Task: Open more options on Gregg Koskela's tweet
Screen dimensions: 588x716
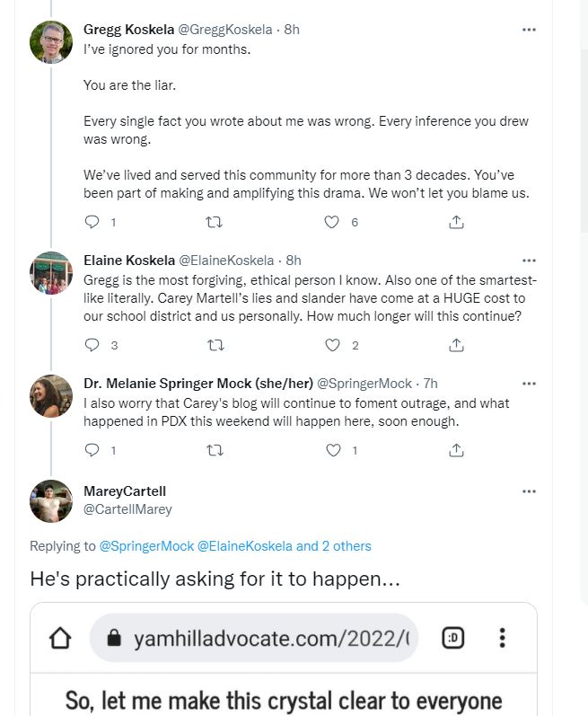Action: click(x=529, y=30)
